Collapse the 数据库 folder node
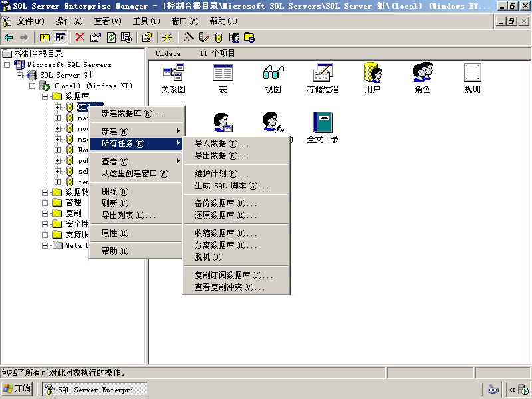 (45, 96)
